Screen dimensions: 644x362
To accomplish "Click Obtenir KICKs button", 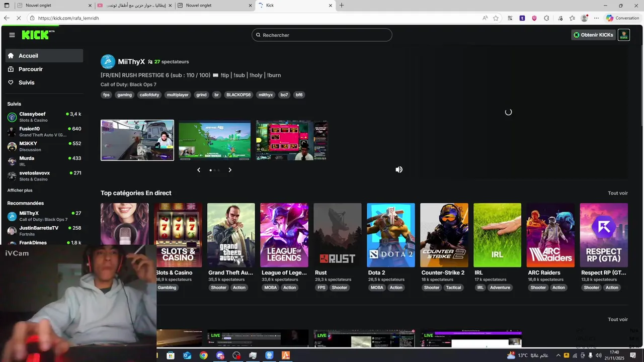I will [x=593, y=35].
